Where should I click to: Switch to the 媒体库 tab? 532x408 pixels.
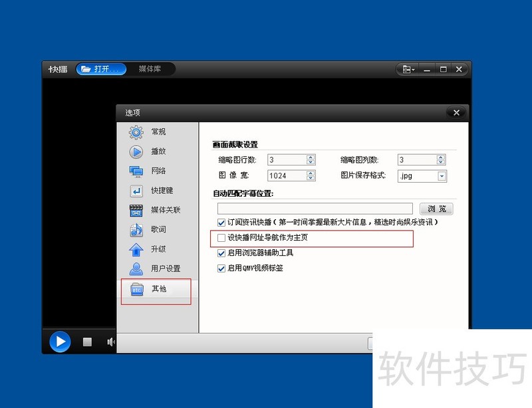pyautogui.click(x=150, y=69)
